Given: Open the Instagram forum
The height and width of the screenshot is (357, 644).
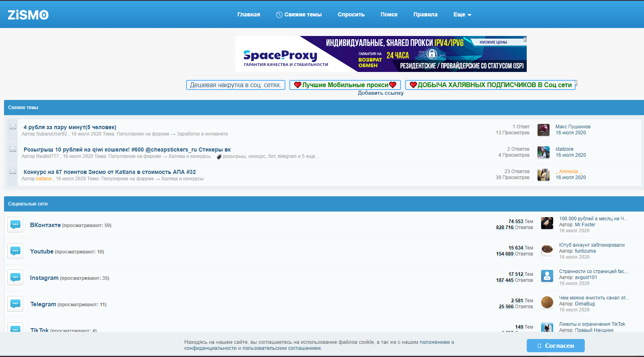Looking at the screenshot, I should [44, 278].
